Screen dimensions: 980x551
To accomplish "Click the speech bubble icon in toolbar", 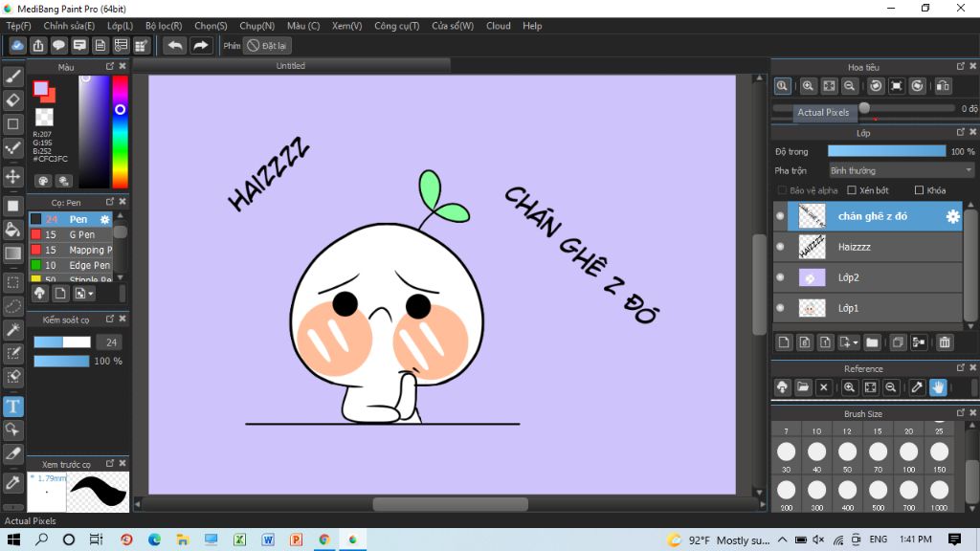I will [58, 46].
